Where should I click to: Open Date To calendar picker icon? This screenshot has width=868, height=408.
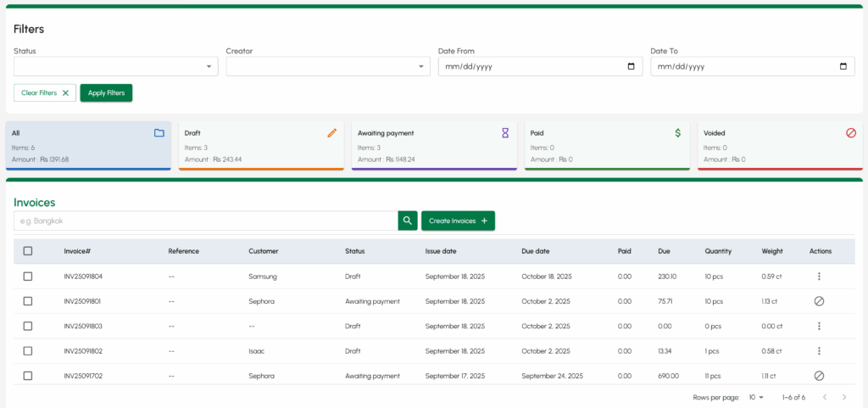843,67
